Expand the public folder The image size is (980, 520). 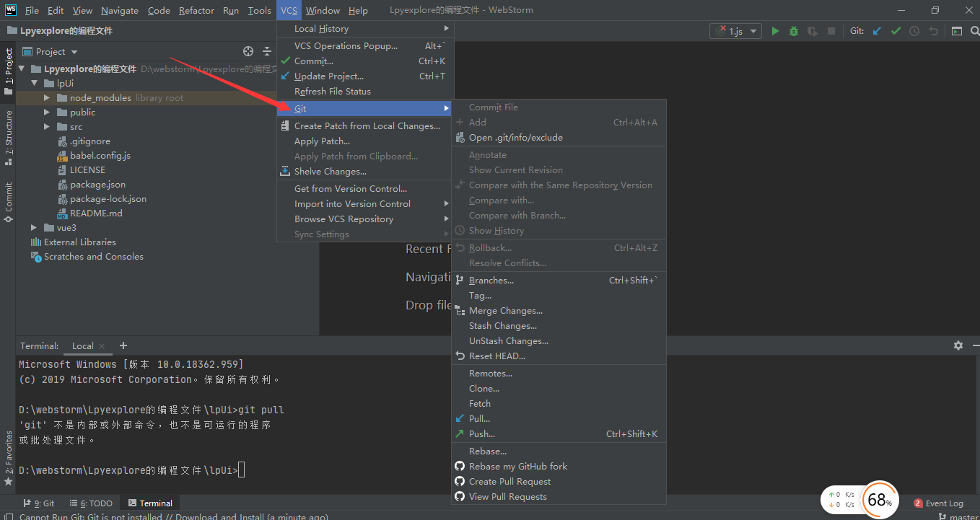tap(47, 113)
